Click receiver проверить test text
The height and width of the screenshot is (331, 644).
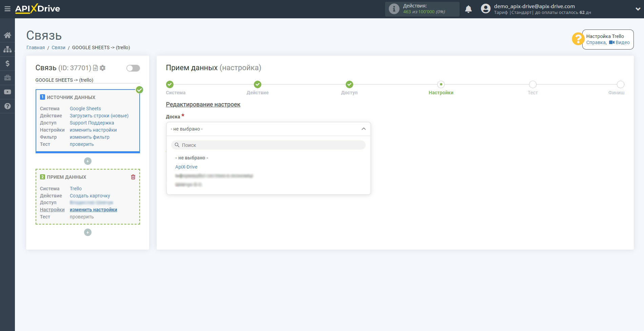click(82, 217)
